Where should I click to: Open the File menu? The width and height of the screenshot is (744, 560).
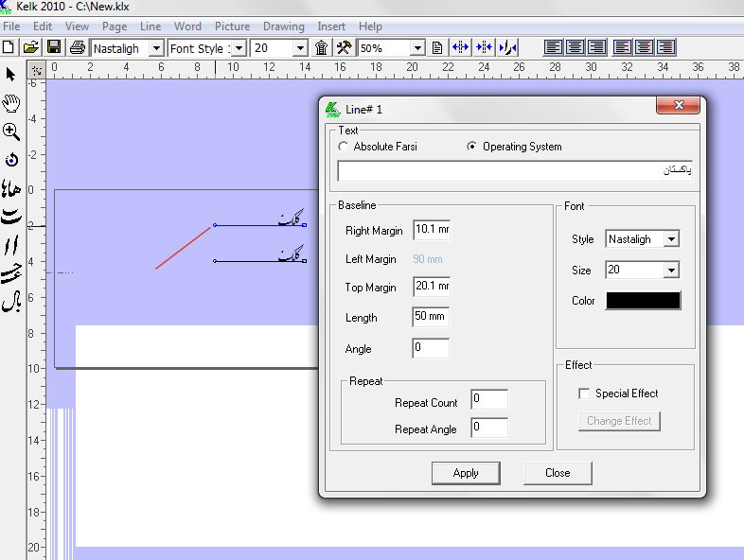(11, 26)
